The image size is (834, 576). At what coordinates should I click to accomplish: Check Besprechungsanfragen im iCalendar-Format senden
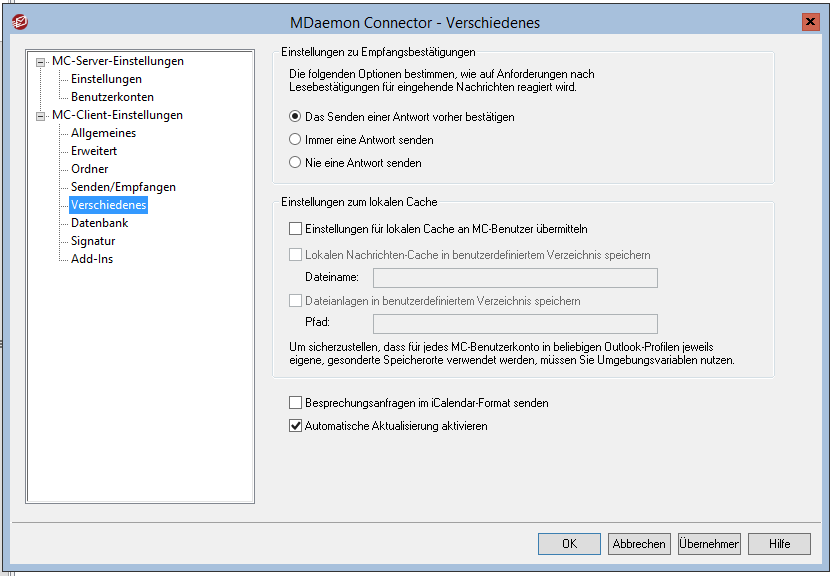295,403
